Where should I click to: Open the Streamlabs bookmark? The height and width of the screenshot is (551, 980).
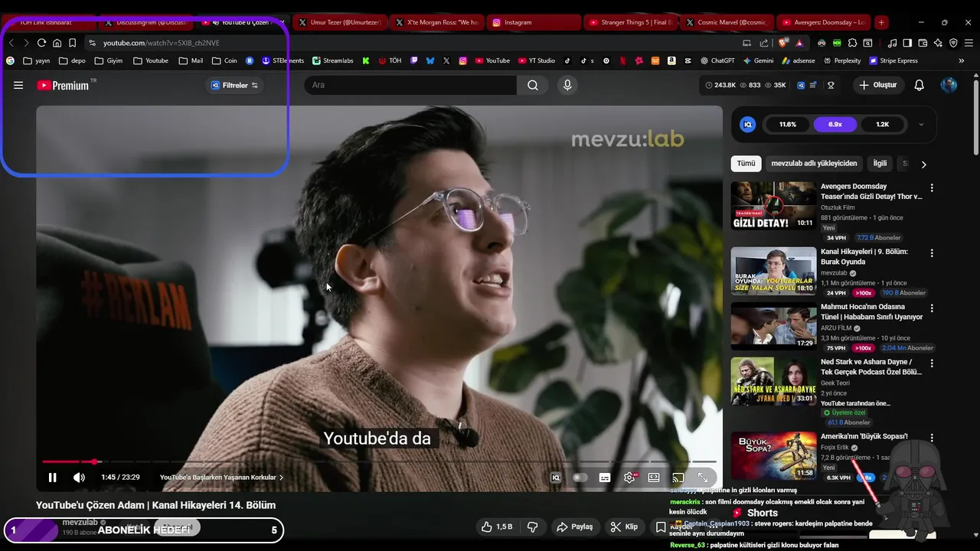pos(333,60)
